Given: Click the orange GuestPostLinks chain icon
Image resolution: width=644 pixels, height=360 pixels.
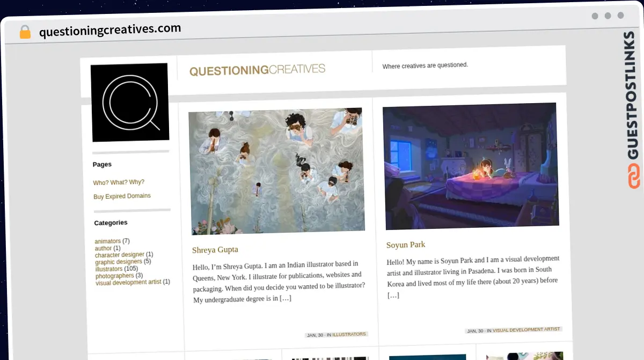Looking at the screenshot, I should pos(633,177).
